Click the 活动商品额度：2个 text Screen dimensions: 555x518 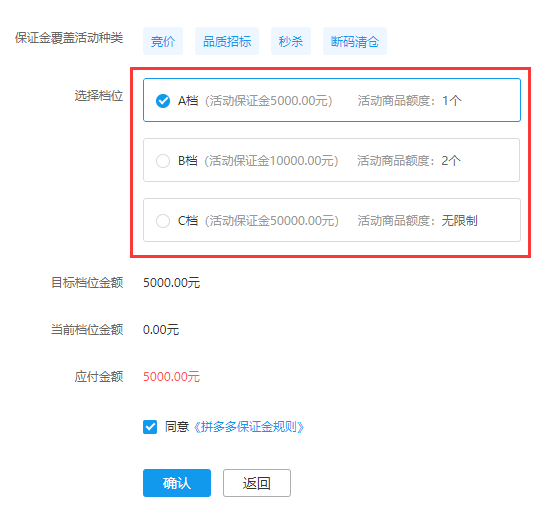coord(409,161)
